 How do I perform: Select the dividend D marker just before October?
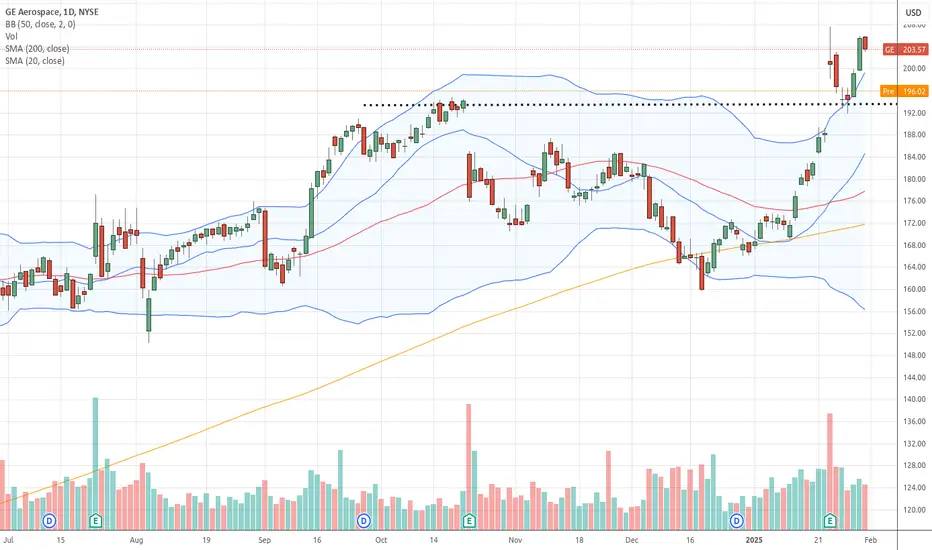364,521
